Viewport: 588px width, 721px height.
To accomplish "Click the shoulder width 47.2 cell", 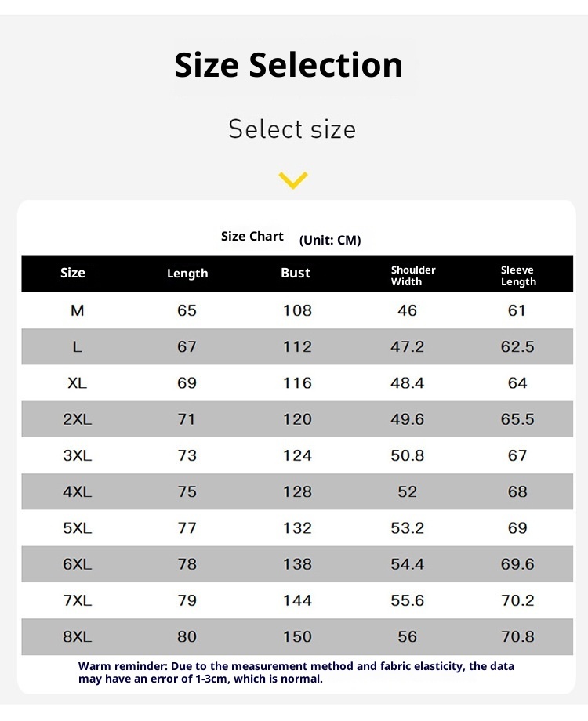I will pyautogui.click(x=407, y=346).
